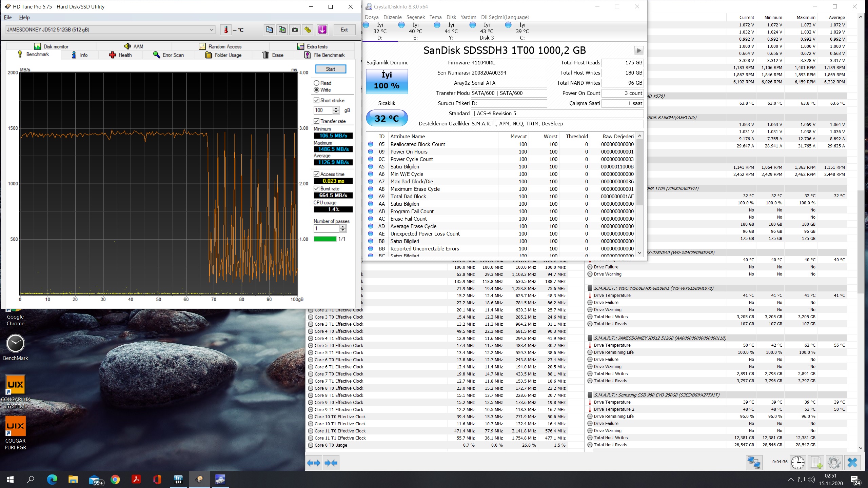This screenshot has width=868, height=488.
Task: Open COUGAR UIX SYSTEM desktop shortcut
Action: 15,392
